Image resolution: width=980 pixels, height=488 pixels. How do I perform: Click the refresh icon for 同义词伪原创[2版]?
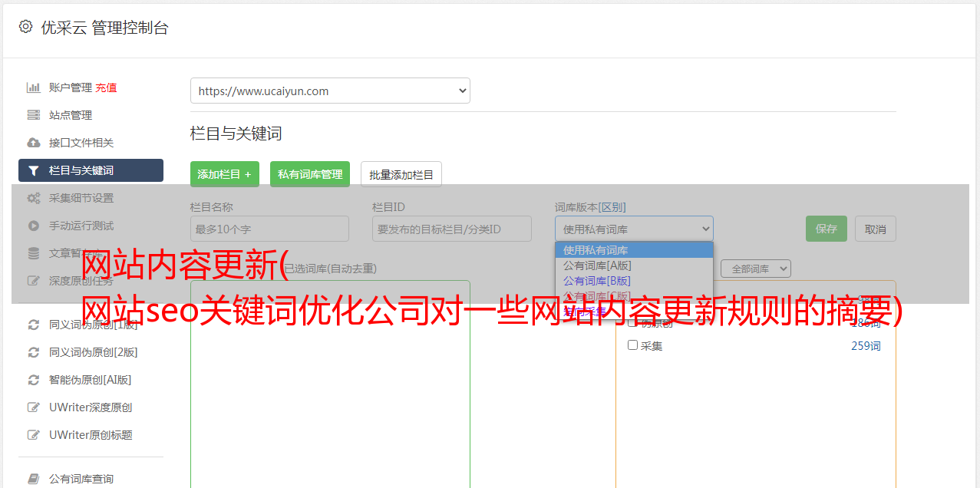(x=33, y=352)
